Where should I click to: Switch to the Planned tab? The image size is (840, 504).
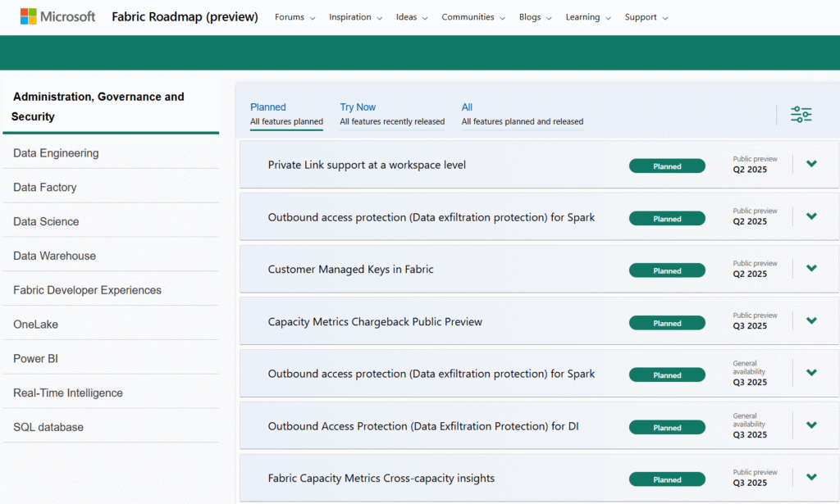[286, 114]
